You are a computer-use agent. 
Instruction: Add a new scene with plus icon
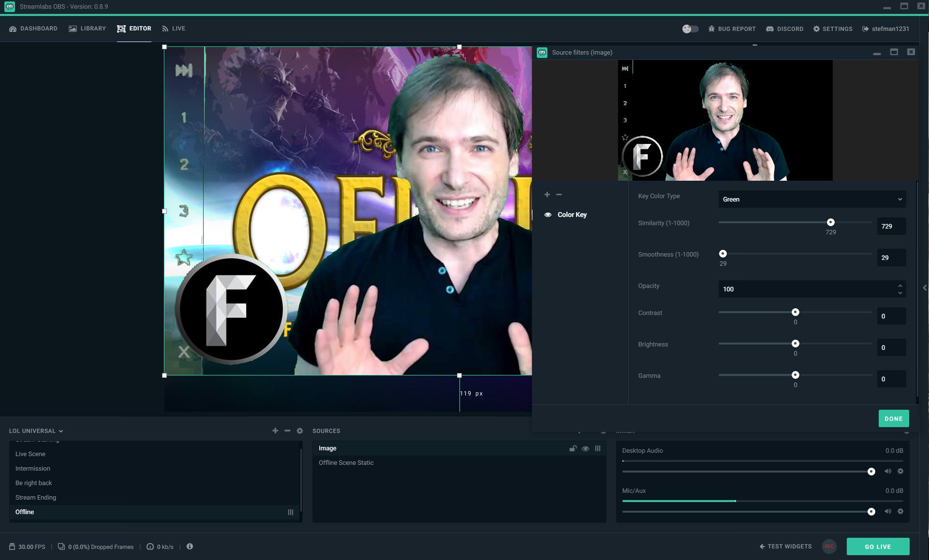275,431
